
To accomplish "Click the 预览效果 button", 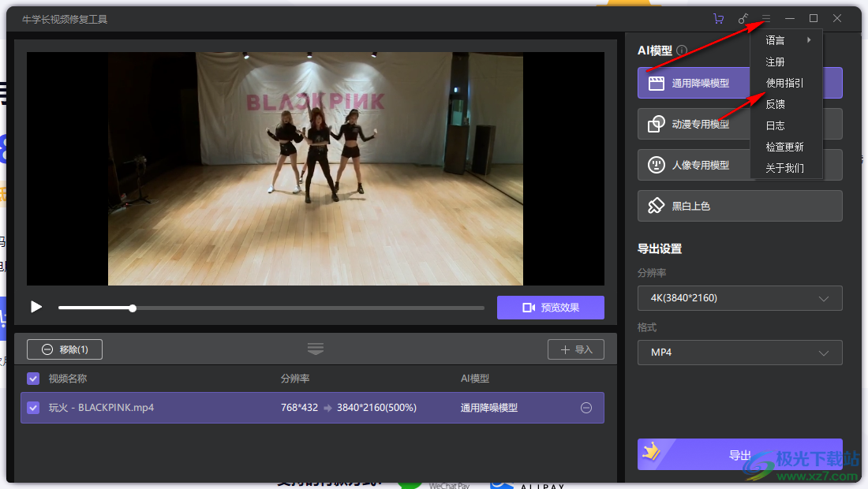I will (550, 308).
